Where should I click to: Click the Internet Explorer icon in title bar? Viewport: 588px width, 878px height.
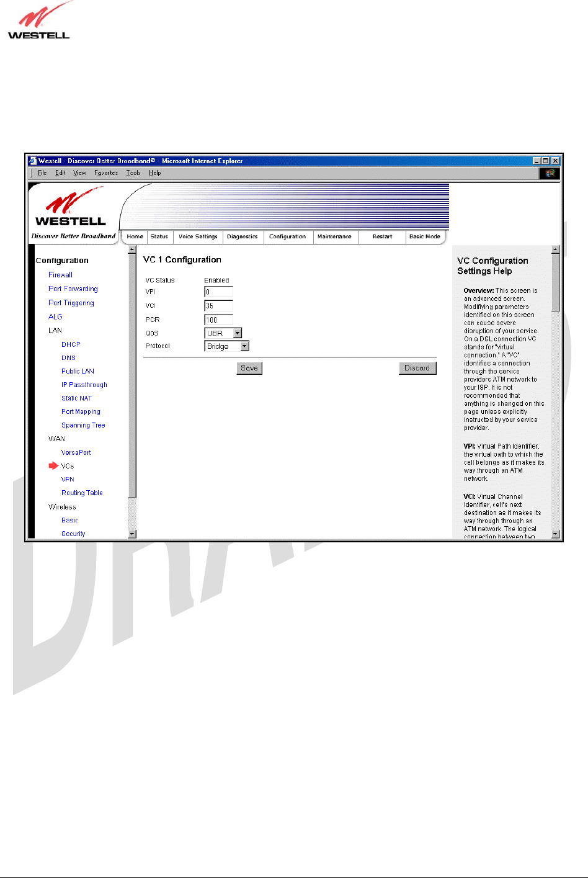(33, 161)
